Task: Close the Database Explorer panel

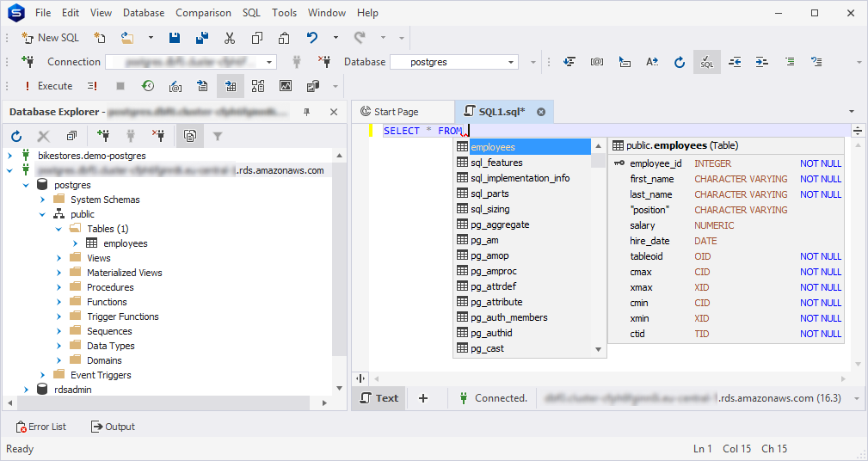Action: click(334, 112)
